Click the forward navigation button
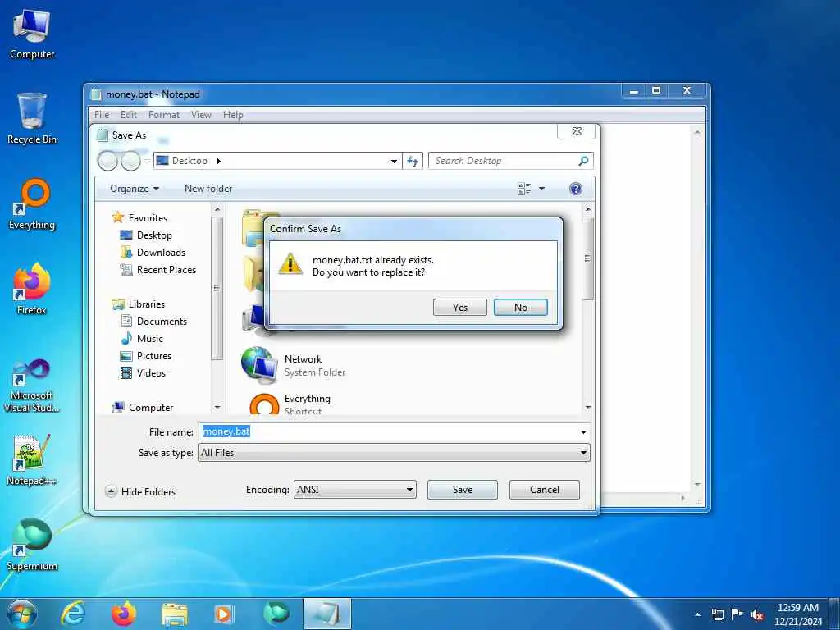The width and height of the screenshot is (840, 630). [x=130, y=161]
